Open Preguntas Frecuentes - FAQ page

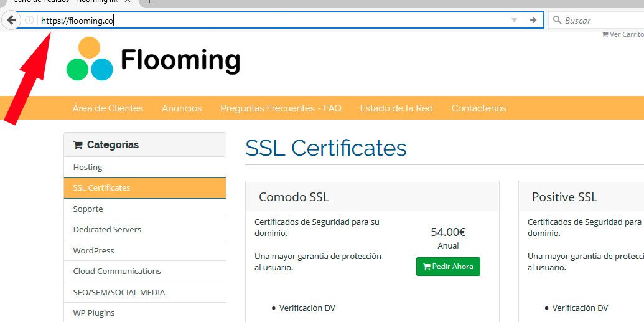point(281,108)
